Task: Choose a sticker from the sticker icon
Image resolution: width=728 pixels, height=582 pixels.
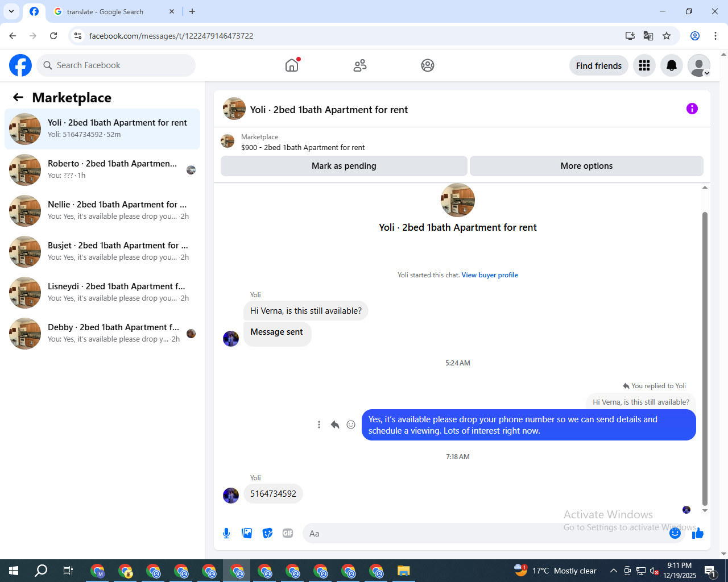Action: coord(267,533)
